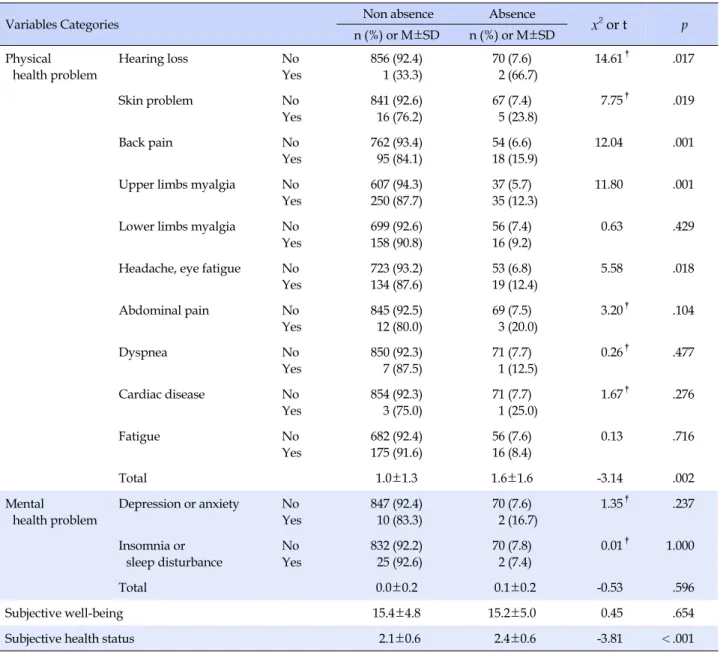
Task: Click 'Depression or anxiety' label
Action: coord(178,504)
